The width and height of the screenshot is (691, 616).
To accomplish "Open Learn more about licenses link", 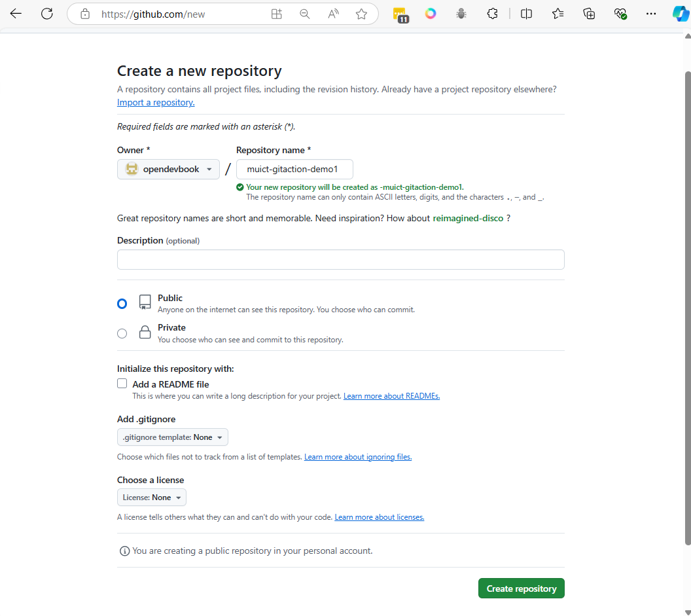I will [x=379, y=517].
